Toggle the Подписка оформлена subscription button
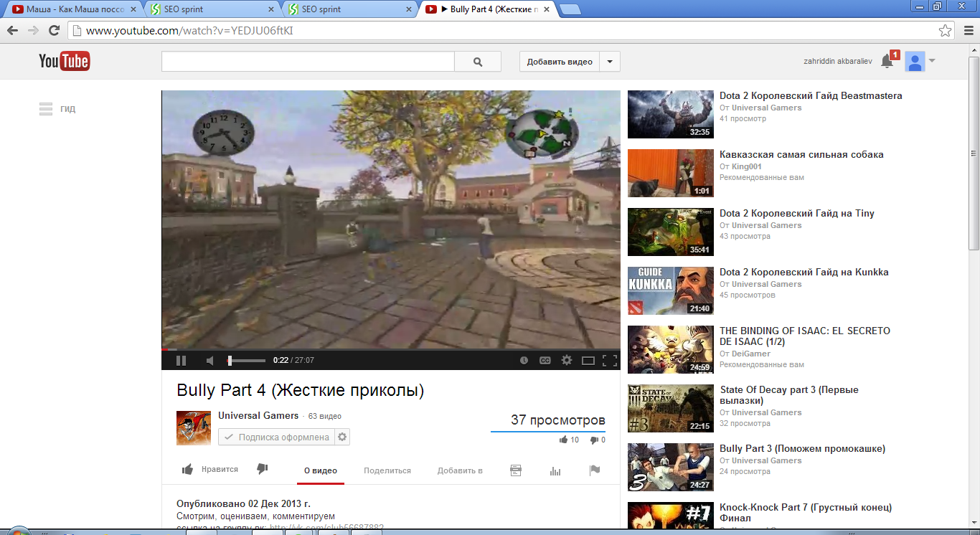 276,437
